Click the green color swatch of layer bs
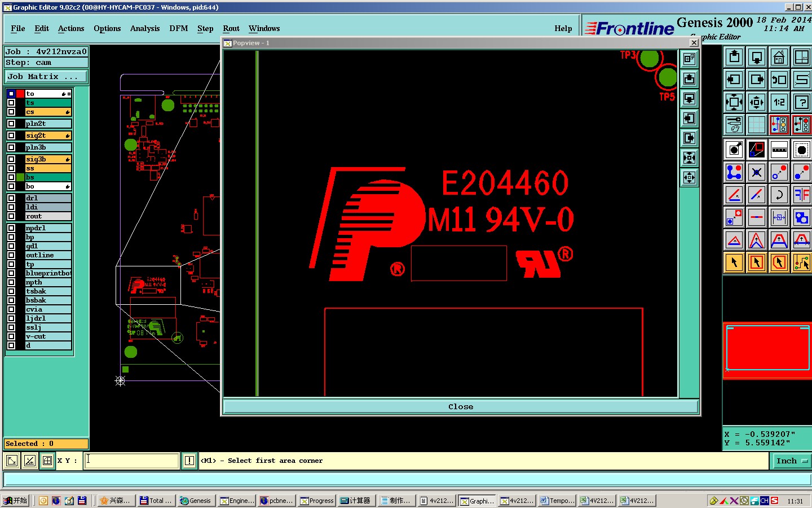The width and height of the screenshot is (812, 508). point(20,177)
